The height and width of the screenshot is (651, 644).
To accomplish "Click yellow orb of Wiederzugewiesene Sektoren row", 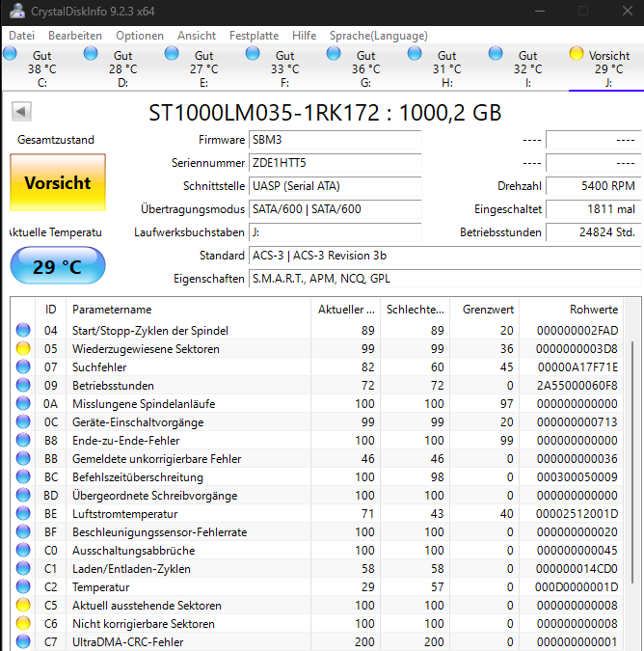I will click(x=23, y=348).
